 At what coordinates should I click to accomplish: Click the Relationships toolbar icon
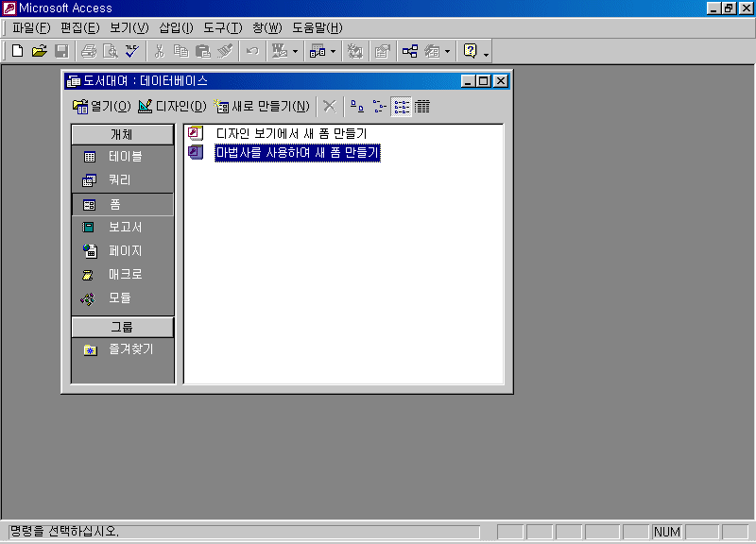[x=410, y=51]
